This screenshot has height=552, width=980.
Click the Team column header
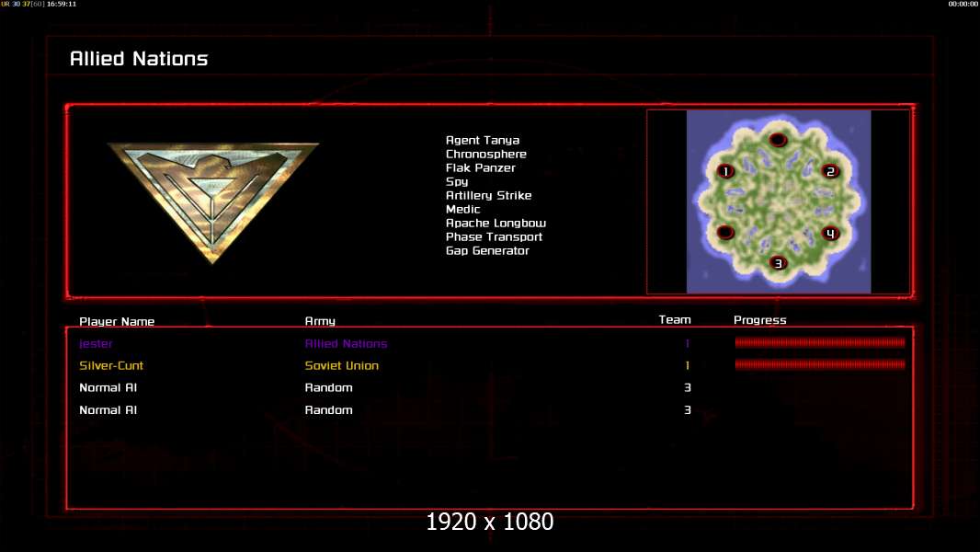coord(675,319)
